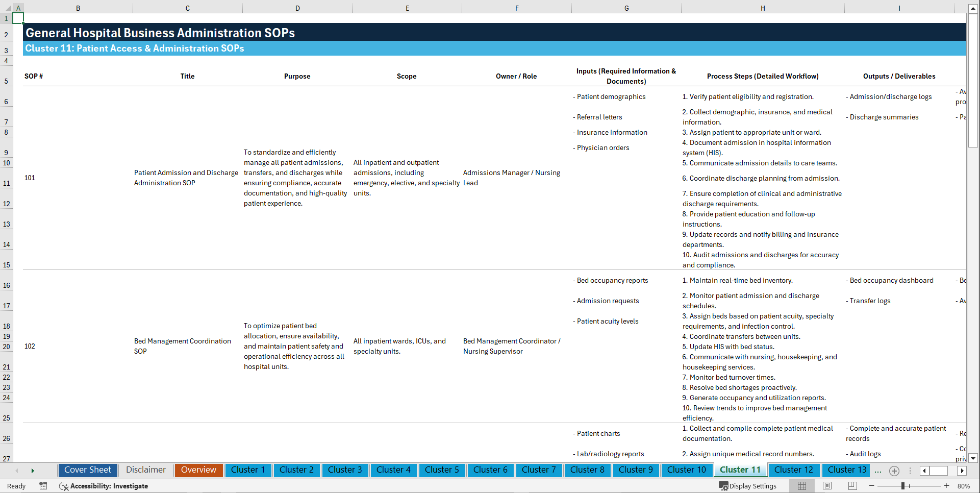Add a new worksheet with the plus icon
Image resolution: width=980 pixels, height=493 pixels.
pyautogui.click(x=894, y=471)
